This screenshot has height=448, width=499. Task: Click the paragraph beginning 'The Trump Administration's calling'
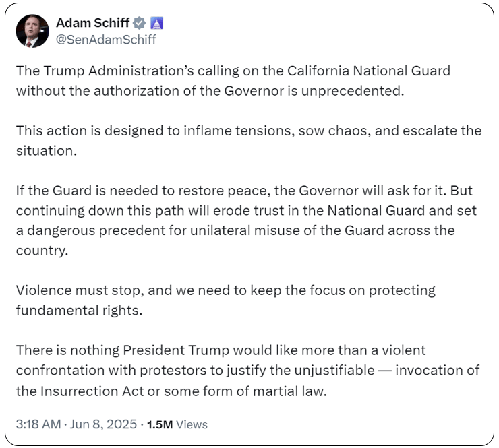pos(233,81)
